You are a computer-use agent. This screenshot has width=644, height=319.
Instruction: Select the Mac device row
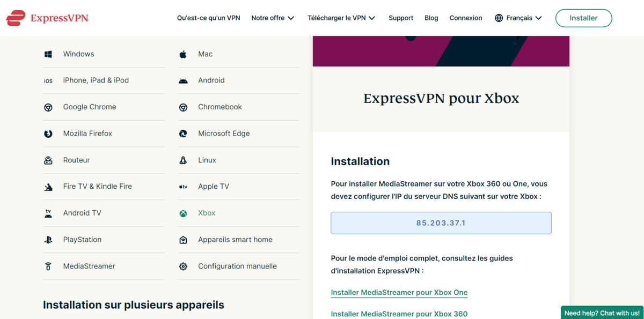239,54
